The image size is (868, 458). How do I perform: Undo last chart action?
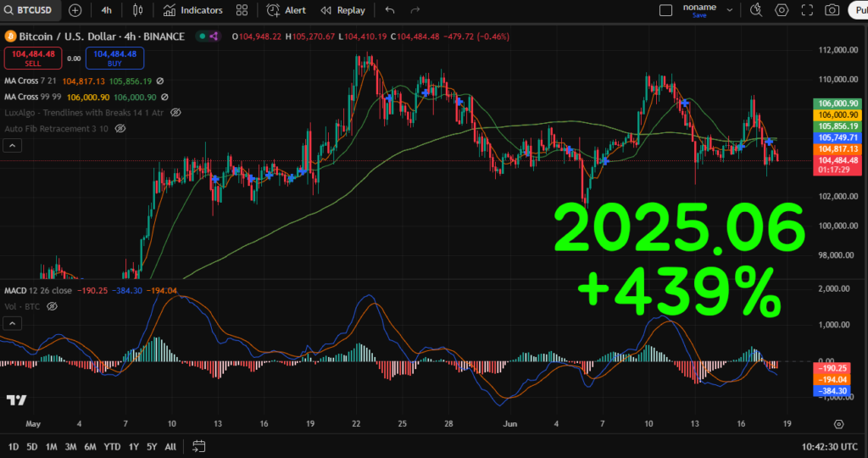tap(390, 10)
